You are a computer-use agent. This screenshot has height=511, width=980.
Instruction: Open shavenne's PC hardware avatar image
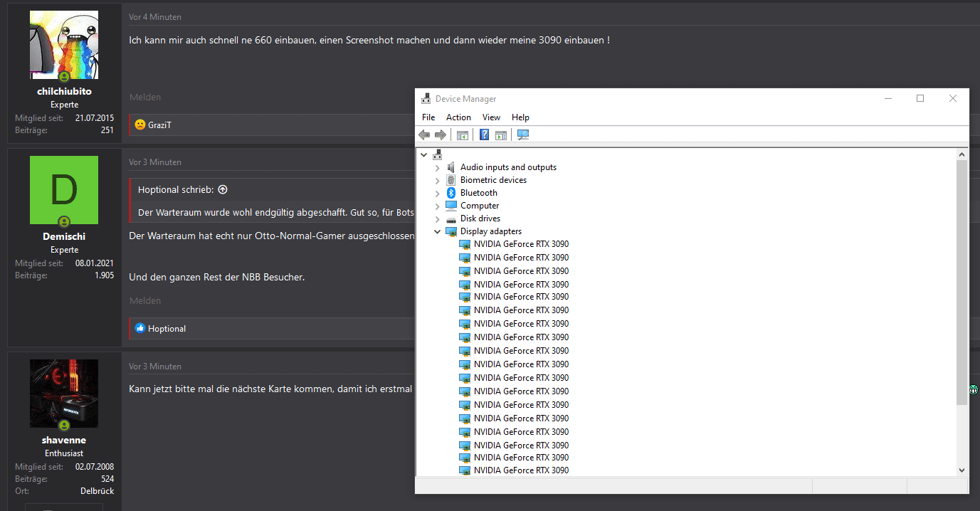[x=64, y=394]
